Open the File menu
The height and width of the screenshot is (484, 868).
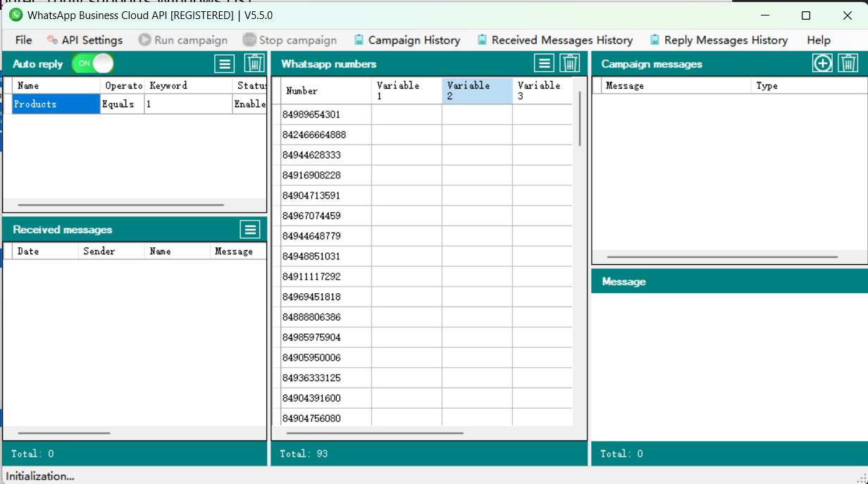23,40
